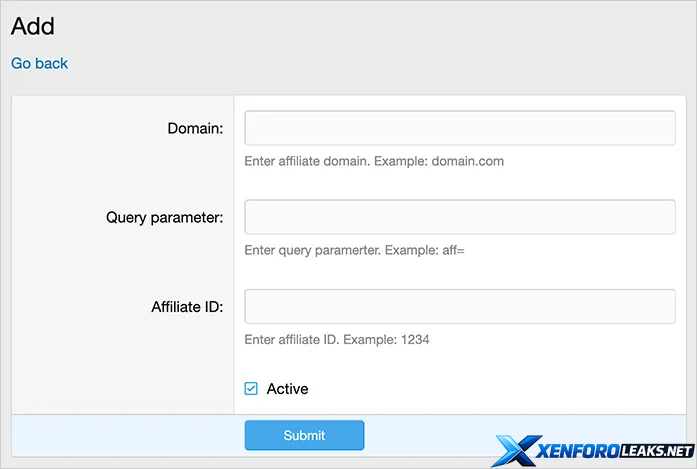Click into the Query parameter text box

pos(460,217)
